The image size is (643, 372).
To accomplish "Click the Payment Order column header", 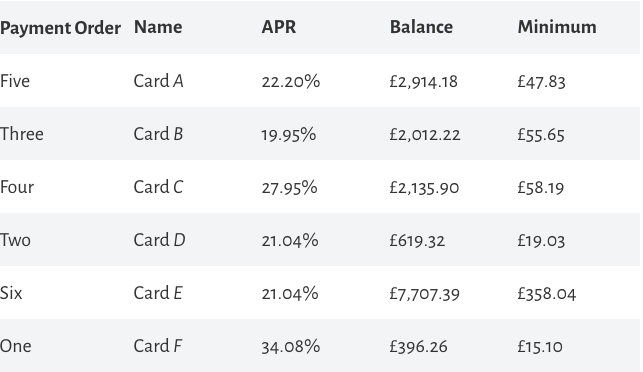I will [x=60, y=28].
